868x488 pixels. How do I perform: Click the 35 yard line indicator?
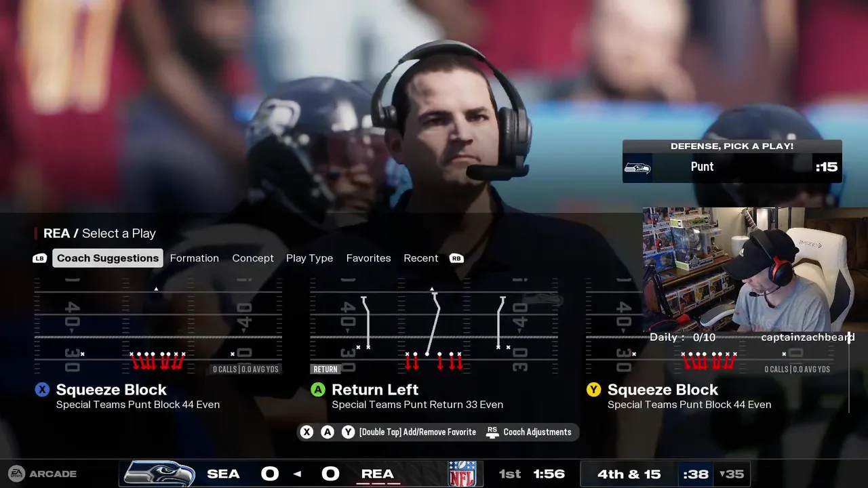(732, 474)
